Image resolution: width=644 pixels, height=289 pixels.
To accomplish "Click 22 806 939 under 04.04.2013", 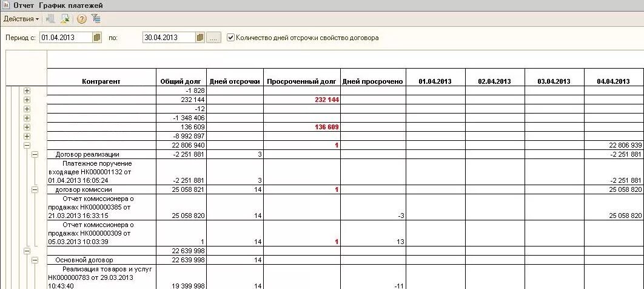I will click(626, 145).
